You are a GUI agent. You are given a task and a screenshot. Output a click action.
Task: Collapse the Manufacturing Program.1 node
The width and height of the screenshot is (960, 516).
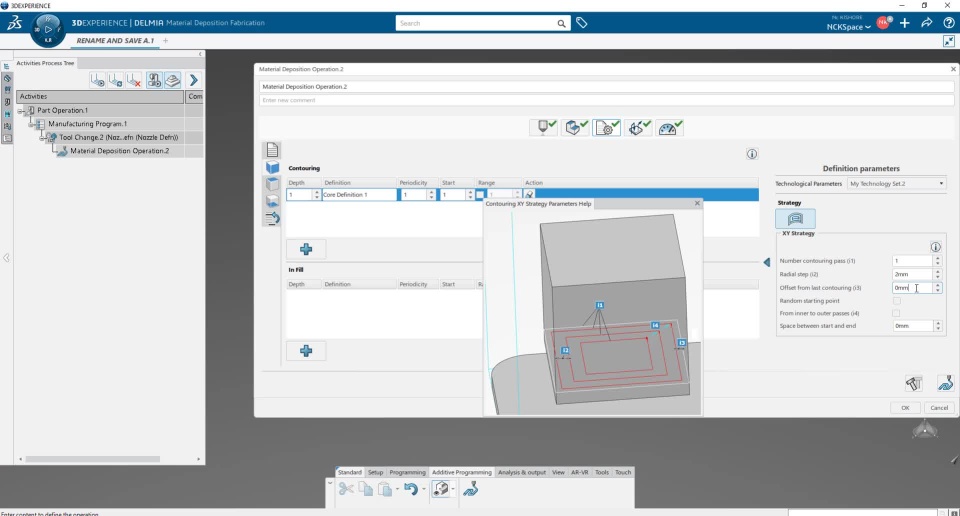(32, 124)
